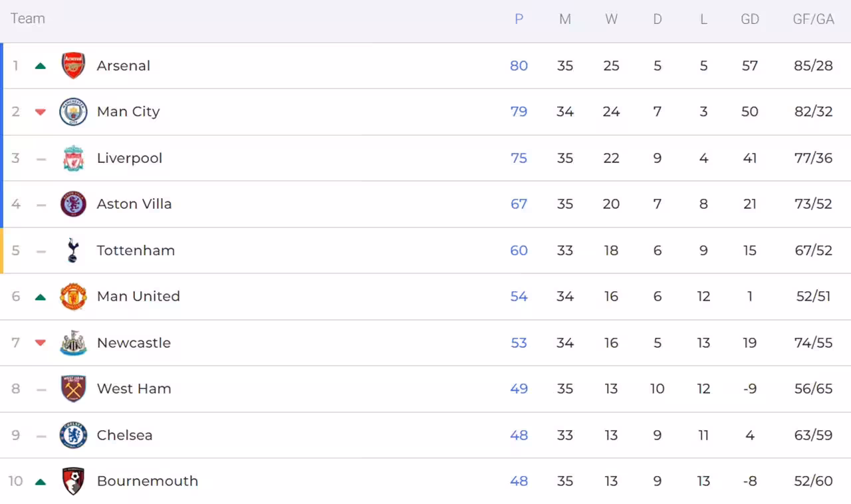The height and width of the screenshot is (504, 851).
Task: Click Liverpool's 75 points value
Action: 519,158
